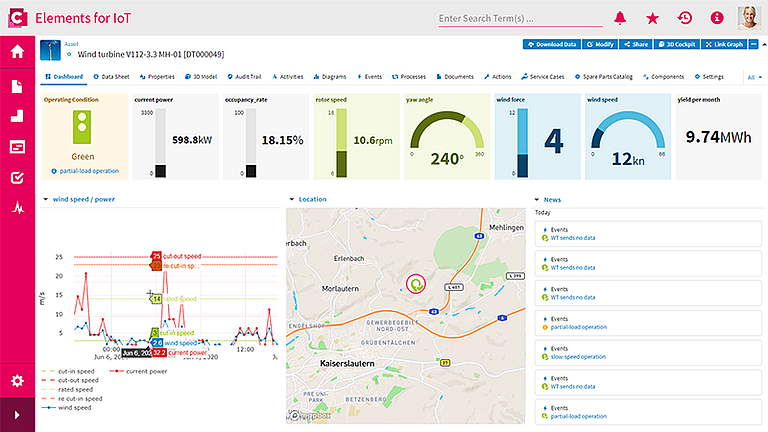
Task: Open the Diagrams tab
Action: point(330,77)
